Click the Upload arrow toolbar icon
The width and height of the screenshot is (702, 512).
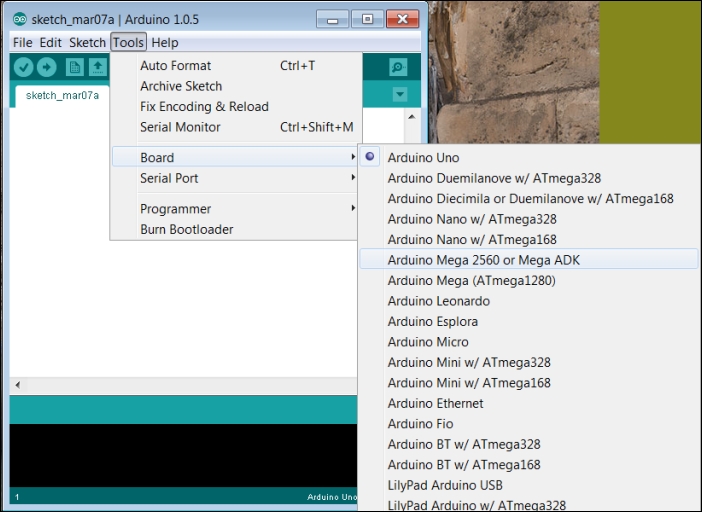tap(47, 68)
